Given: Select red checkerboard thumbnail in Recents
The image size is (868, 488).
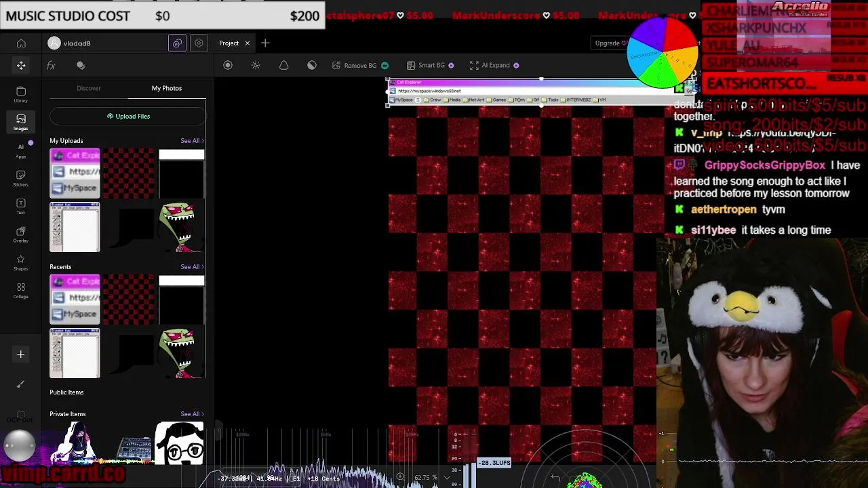Looking at the screenshot, I should [x=129, y=299].
